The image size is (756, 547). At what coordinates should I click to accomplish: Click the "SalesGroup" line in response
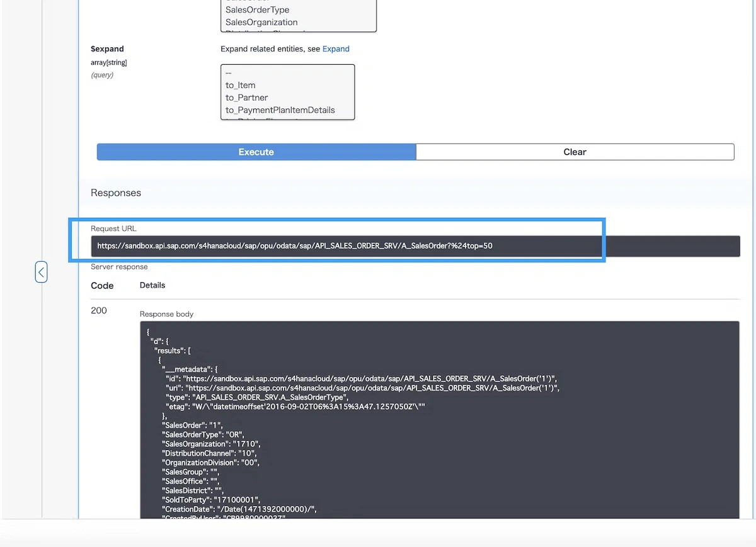[x=192, y=472]
